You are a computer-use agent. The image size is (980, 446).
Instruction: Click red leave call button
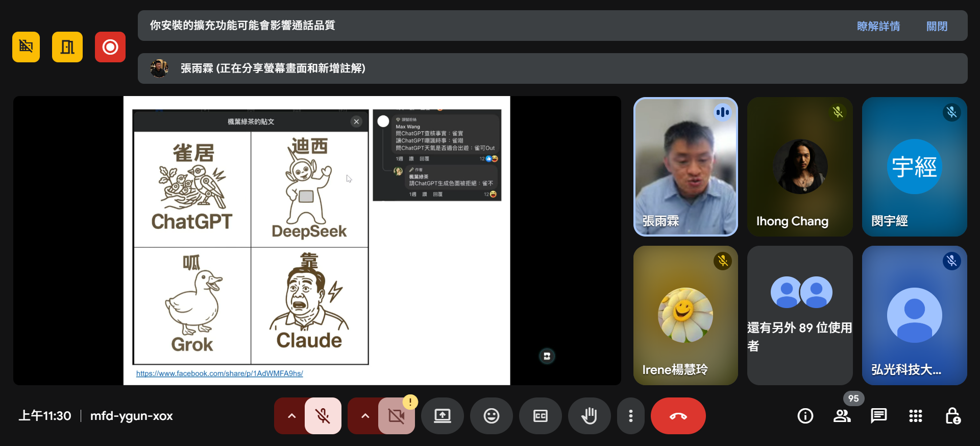coord(678,416)
